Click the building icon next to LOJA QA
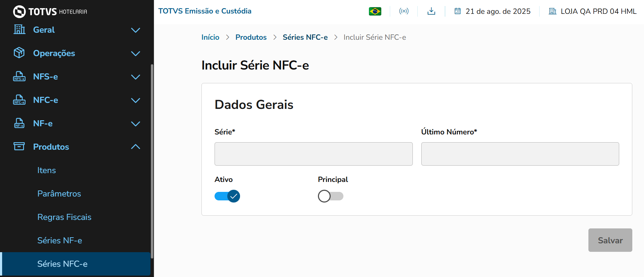644x277 pixels. (553, 11)
